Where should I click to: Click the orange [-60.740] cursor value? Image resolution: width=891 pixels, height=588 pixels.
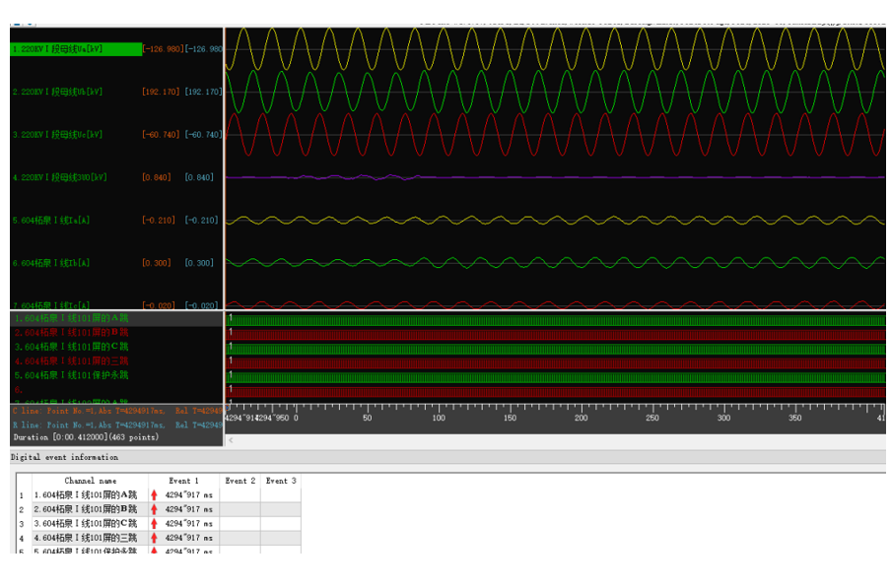point(161,135)
